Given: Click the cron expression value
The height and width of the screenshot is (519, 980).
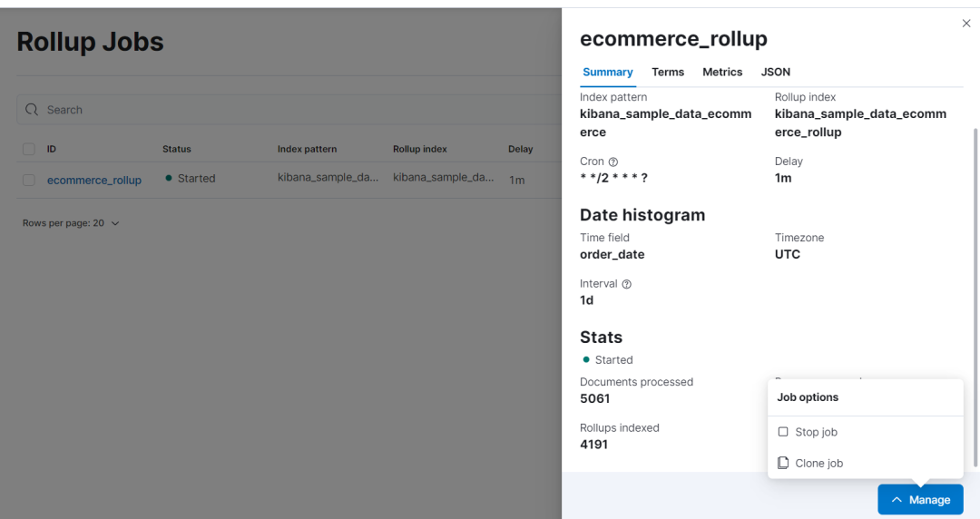Looking at the screenshot, I should (x=613, y=178).
